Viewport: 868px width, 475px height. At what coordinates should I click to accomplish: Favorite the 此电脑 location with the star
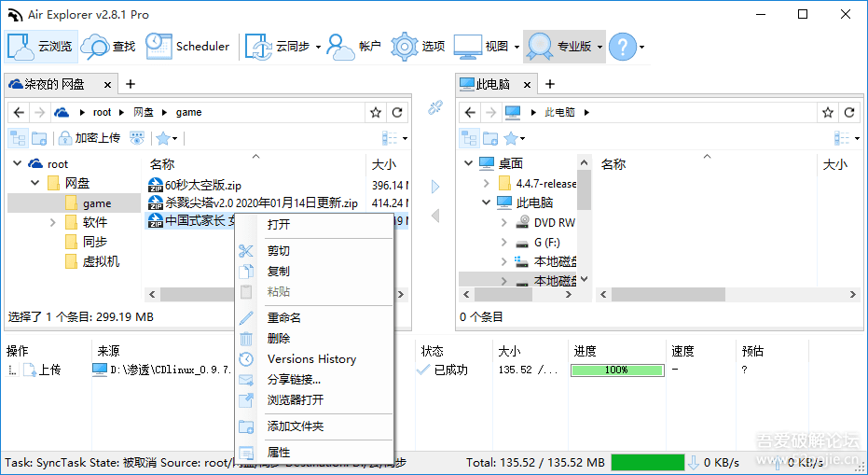click(828, 113)
